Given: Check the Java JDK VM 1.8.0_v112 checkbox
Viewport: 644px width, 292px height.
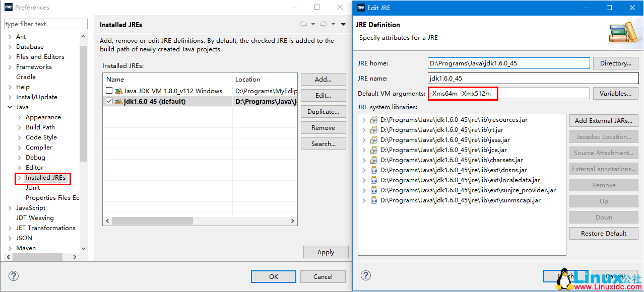Looking at the screenshot, I should click(108, 91).
